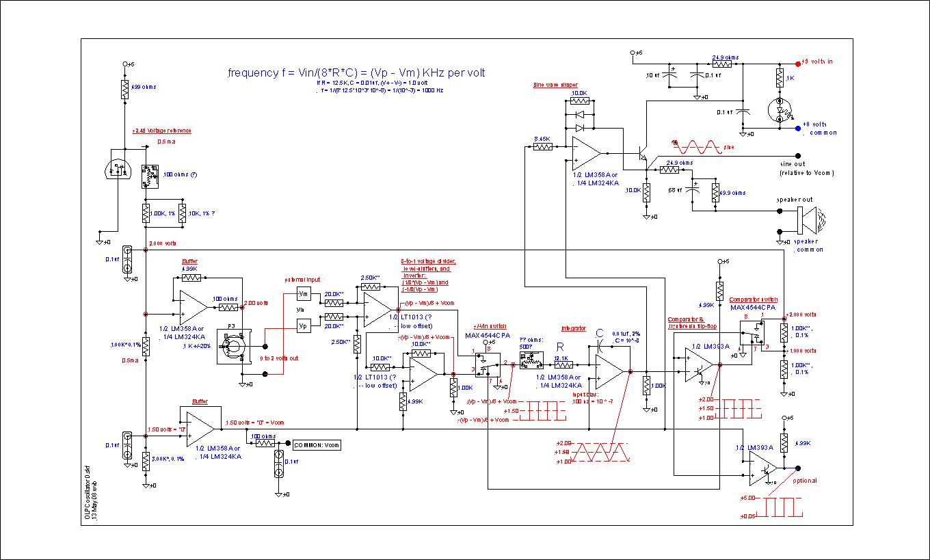Image resolution: width=930 pixels, height=560 pixels.
Task: Click the underlined Integrator label
Action: [573, 329]
